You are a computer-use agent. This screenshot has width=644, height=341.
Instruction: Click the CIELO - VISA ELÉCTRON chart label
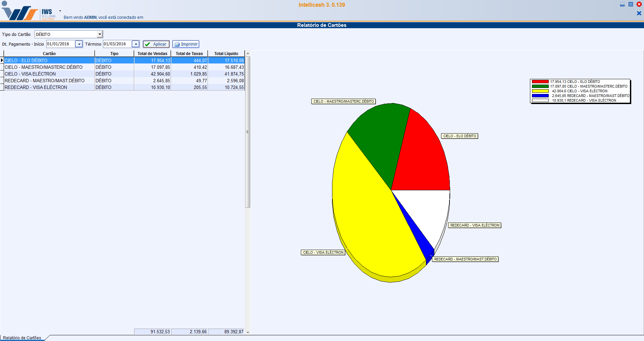[x=323, y=252]
